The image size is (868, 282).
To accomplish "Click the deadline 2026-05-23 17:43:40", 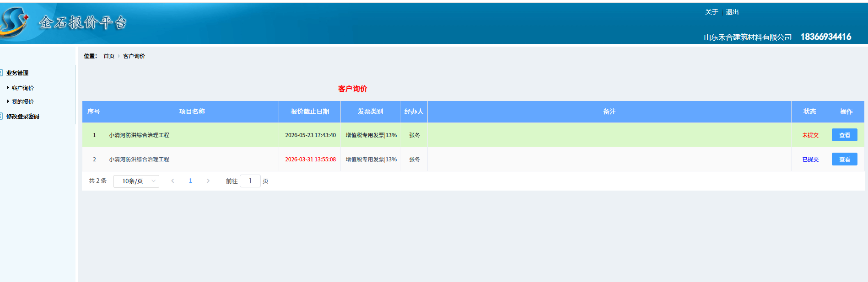I will coord(310,135).
